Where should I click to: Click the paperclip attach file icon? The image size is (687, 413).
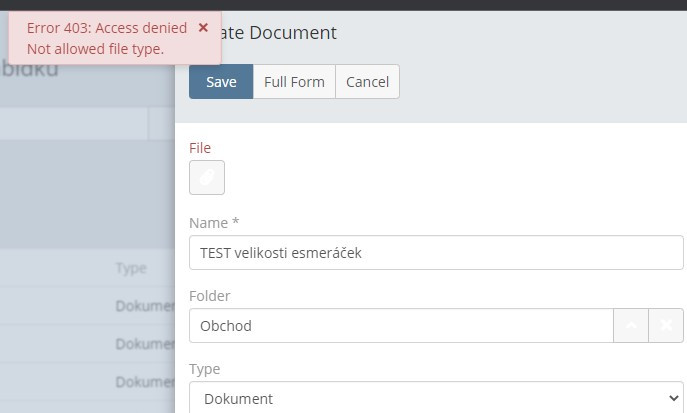coord(207,177)
